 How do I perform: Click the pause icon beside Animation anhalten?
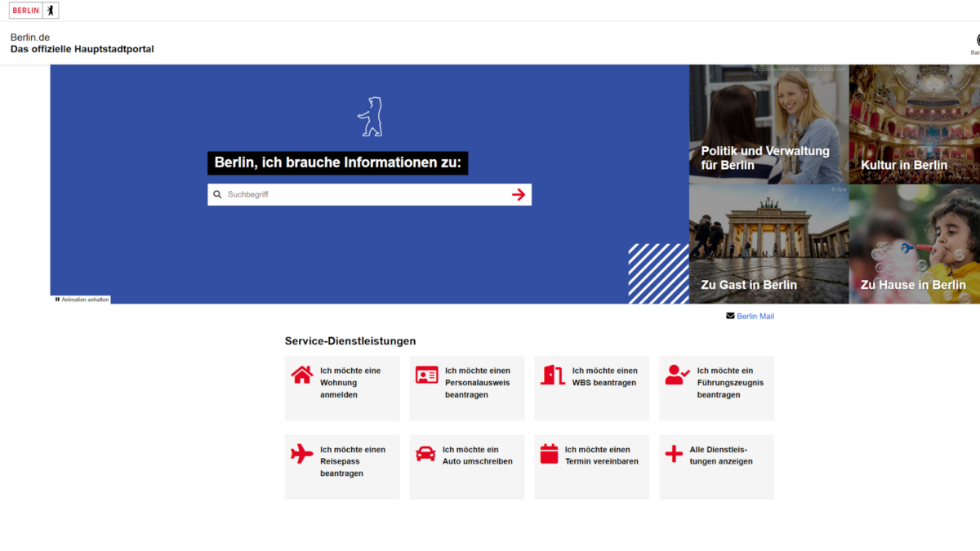pos(57,300)
